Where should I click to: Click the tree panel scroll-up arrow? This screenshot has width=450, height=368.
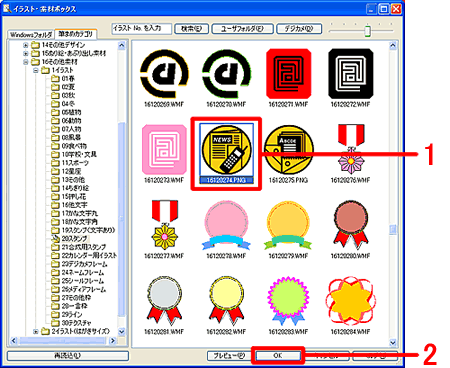tap(122, 45)
